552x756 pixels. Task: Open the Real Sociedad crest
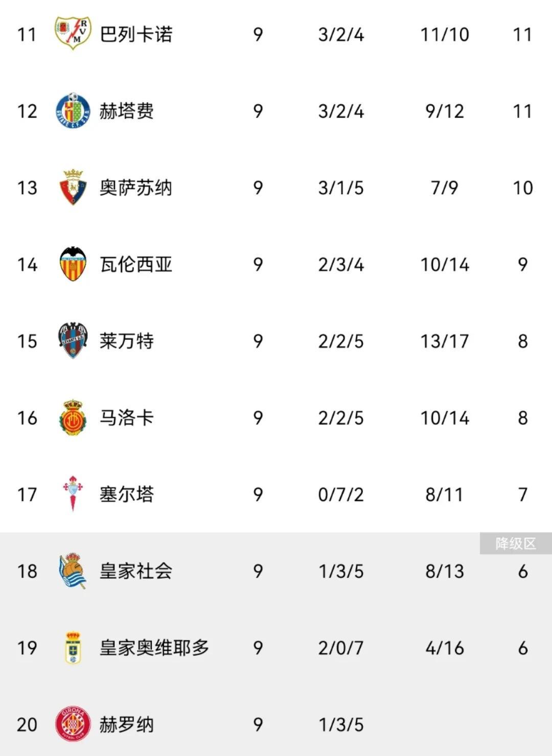[x=73, y=570]
